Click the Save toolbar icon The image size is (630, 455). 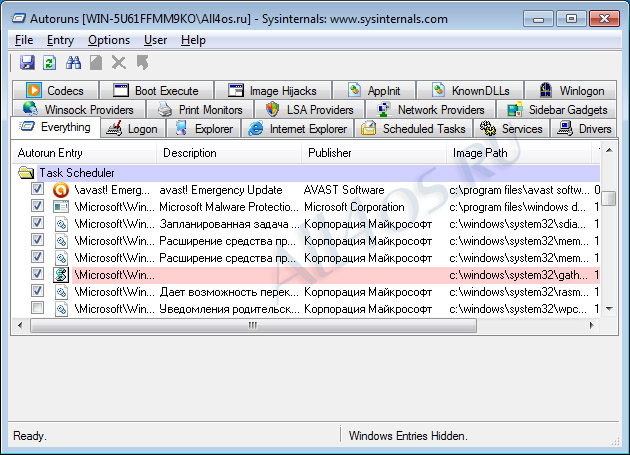(x=27, y=63)
